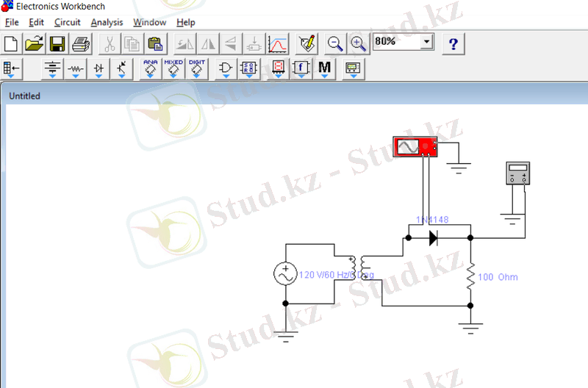Open a circuit file with the folder icon

coord(34,44)
